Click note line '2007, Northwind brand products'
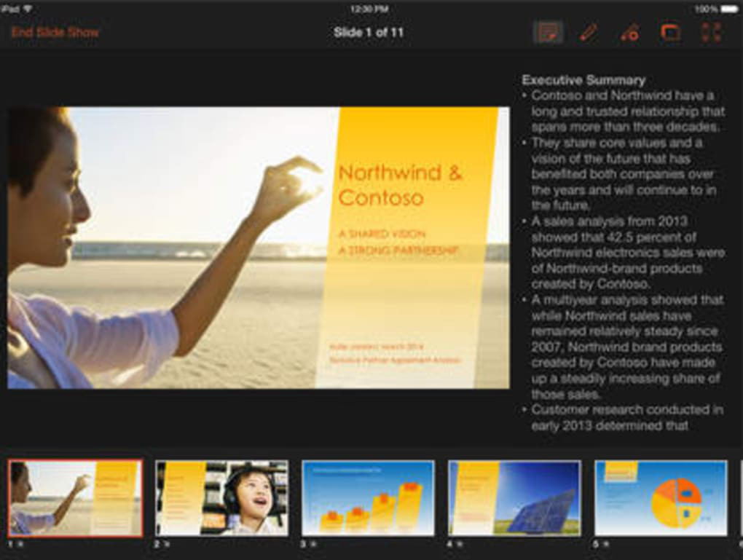Screen dimensions: 743x560 (x=627, y=347)
